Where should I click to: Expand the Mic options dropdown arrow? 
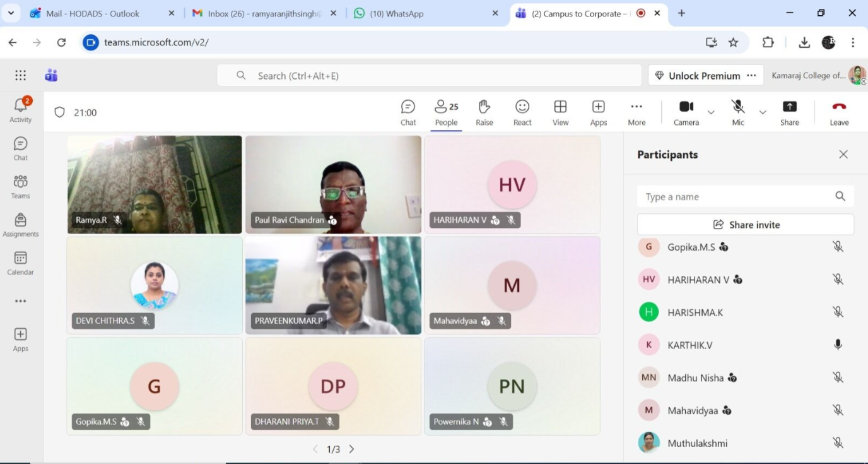[x=763, y=112]
